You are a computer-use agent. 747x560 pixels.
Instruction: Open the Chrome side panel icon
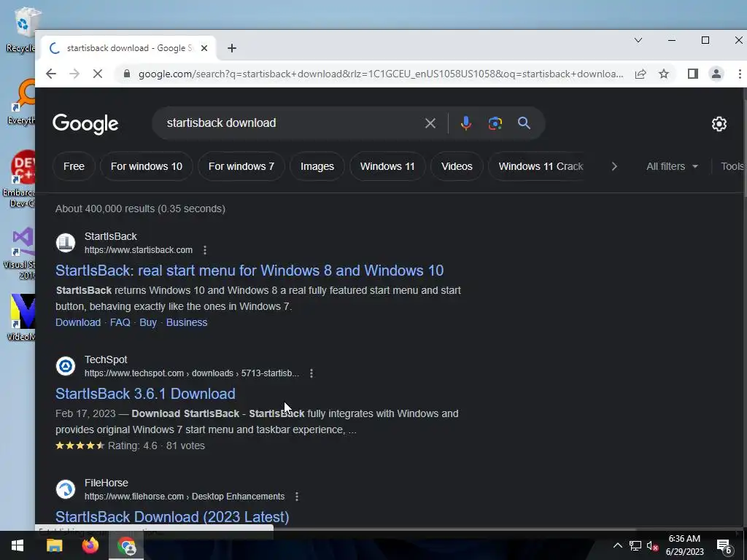693,74
